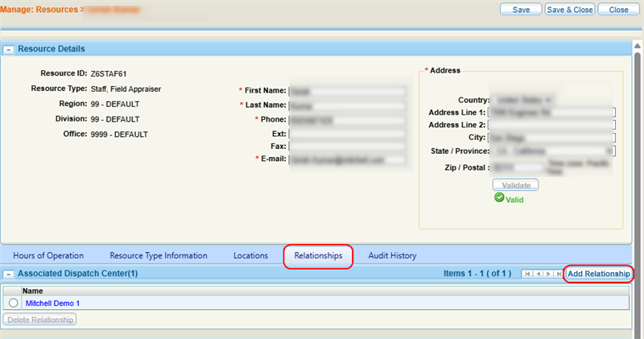Click the Last Name input field
The height and width of the screenshot is (339, 644).
348,106
